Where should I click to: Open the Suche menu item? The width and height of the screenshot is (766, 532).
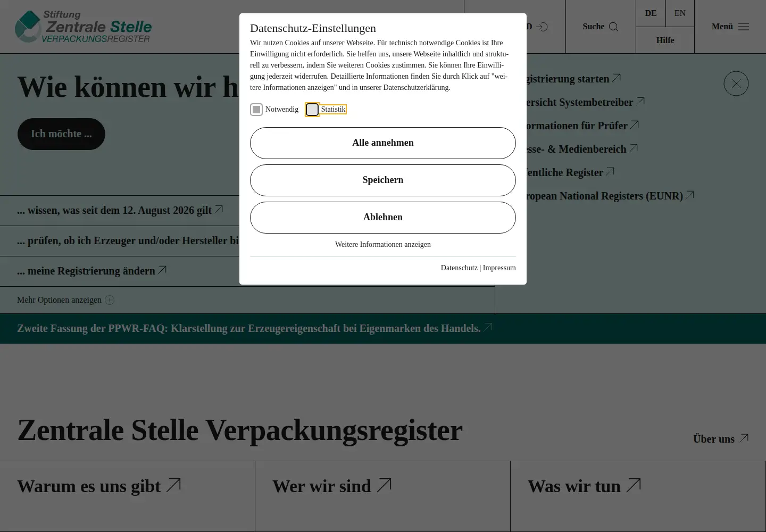[x=601, y=27]
